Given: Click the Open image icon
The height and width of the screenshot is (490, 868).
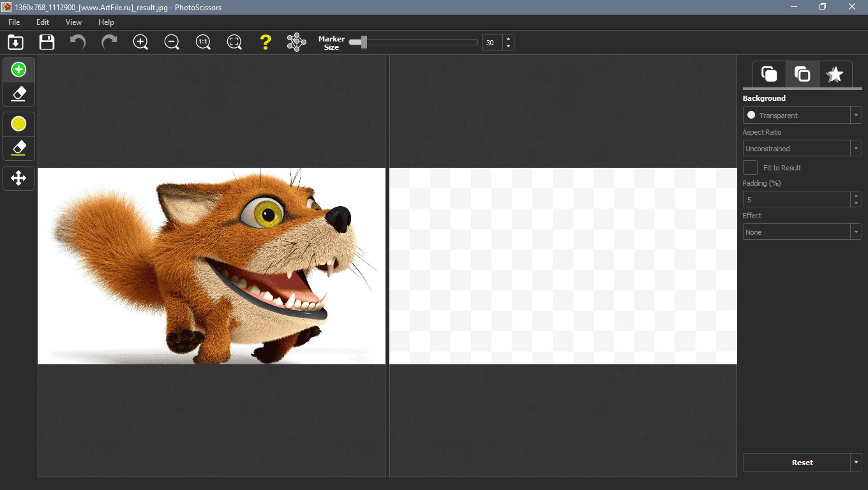Looking at the screenshot, I should pyautogui.click(x=15, y=43).
